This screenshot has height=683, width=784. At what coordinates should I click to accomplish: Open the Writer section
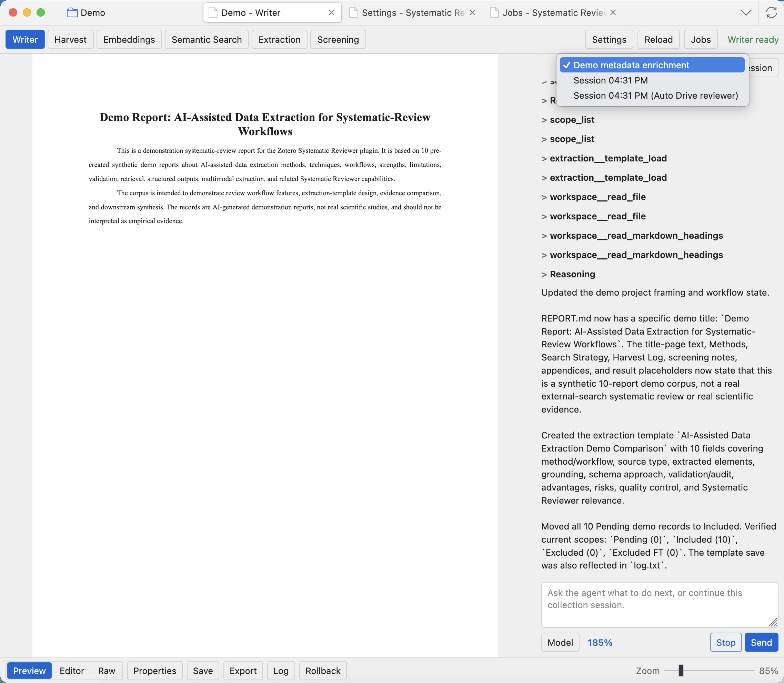tap(25, 40)
